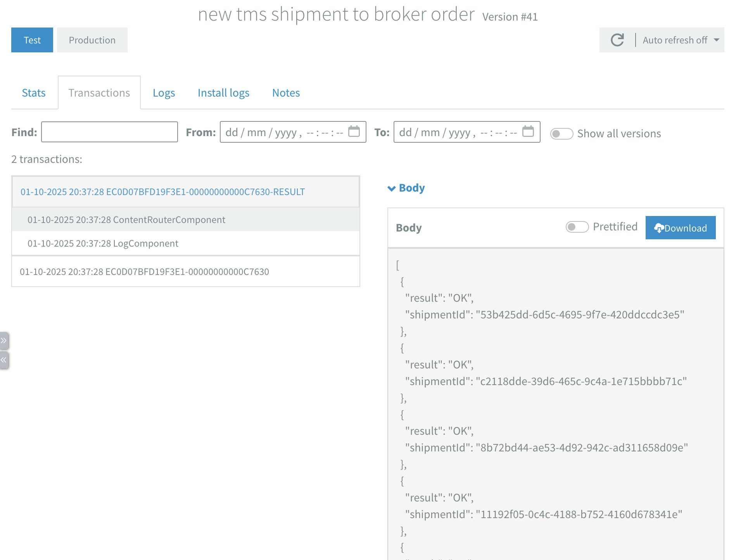Focus the Find search field
This screenshot has width=729, height=560.
click(x=109, y=132)
